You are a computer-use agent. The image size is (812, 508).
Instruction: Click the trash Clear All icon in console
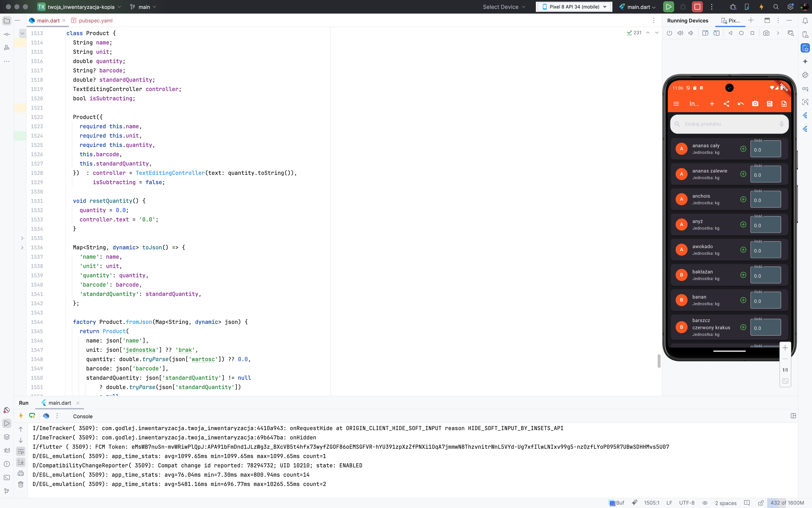coord(21,484)
